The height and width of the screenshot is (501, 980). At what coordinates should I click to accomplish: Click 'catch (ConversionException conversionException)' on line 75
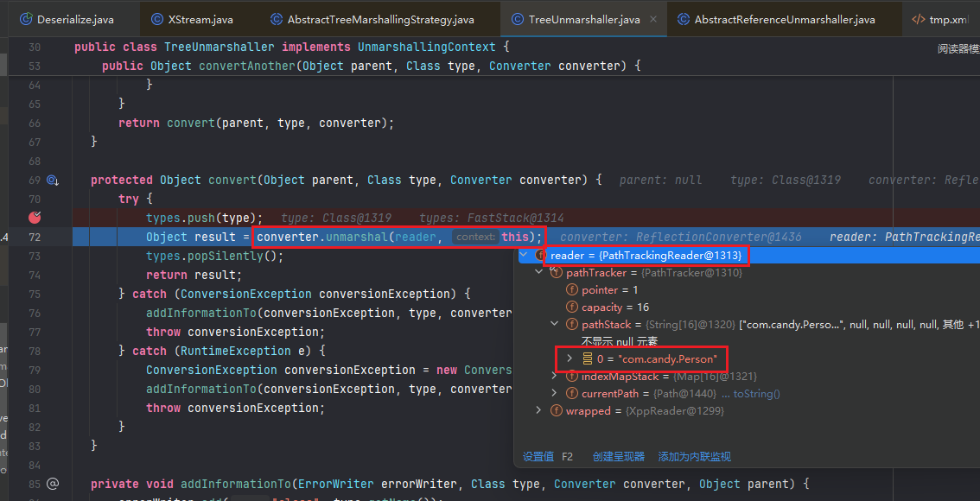(301, 294)
